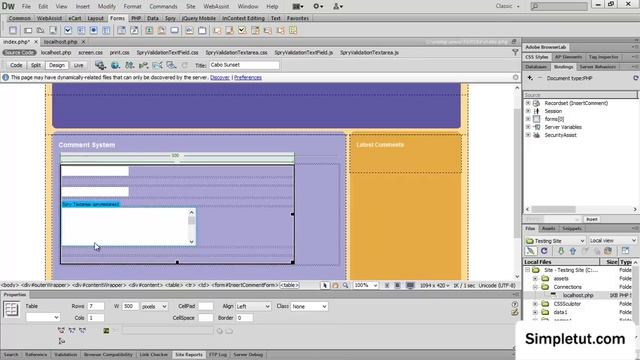Refresh the Bindings panel
Image resolution: width=640 pixels, height=360 pixels.
click(x=636, y=78)
